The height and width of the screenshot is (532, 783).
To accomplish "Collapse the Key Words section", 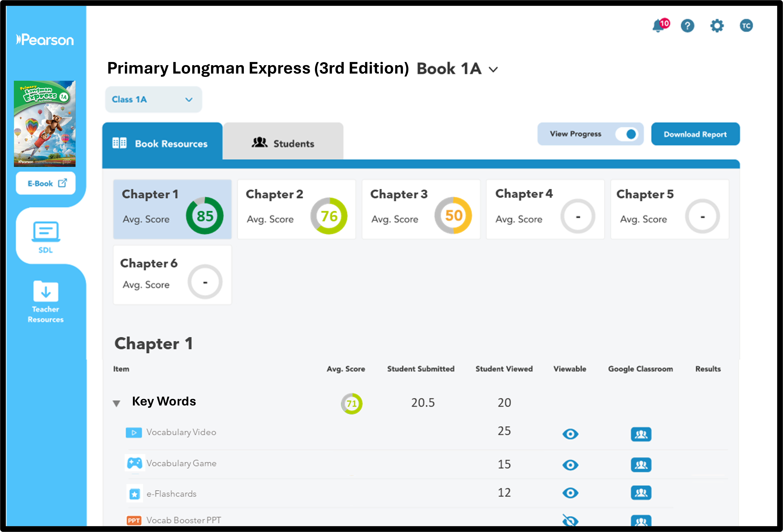I will coord(117,403).
